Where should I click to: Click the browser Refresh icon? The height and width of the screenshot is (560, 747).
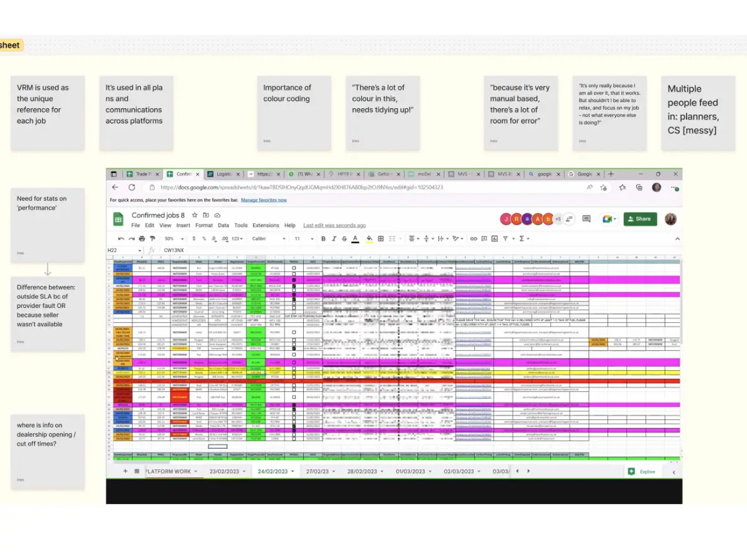[x=132, y=187]
